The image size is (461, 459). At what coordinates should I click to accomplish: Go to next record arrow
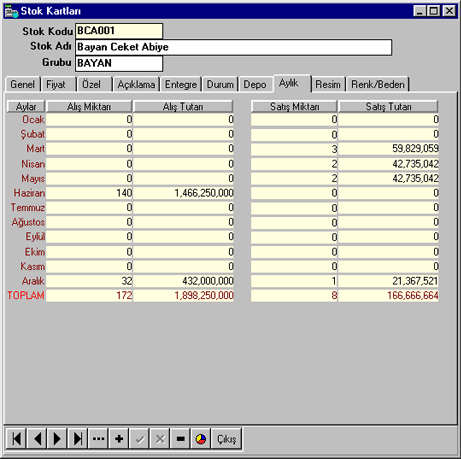click(57, 439)
